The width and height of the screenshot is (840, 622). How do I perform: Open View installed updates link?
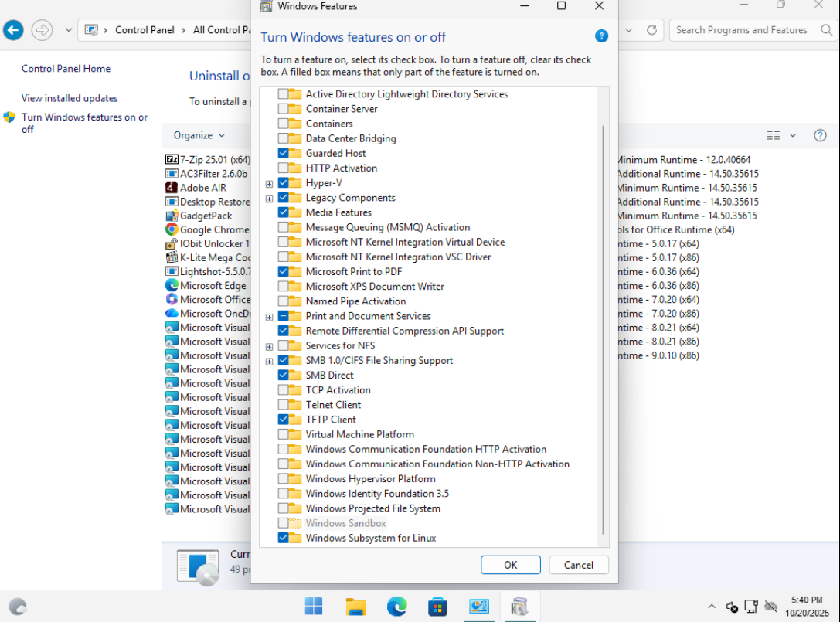[70, 98]
